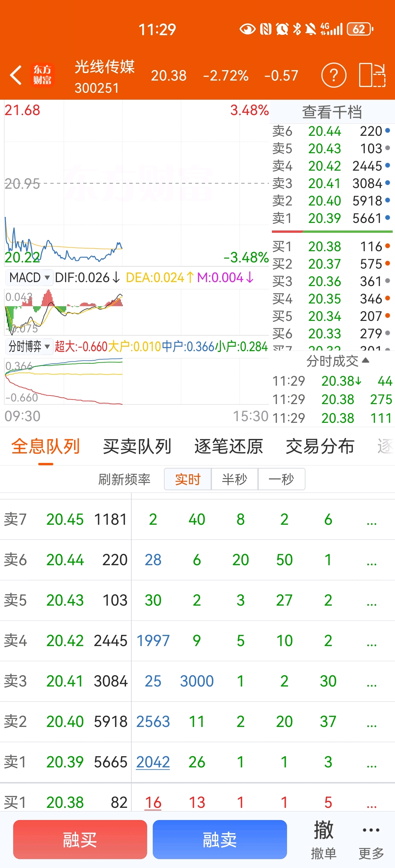This screenshot has width=395, height=868.
Task: Tap the NFC status icon
Action: pyautogui.click(x=265, y=29)
